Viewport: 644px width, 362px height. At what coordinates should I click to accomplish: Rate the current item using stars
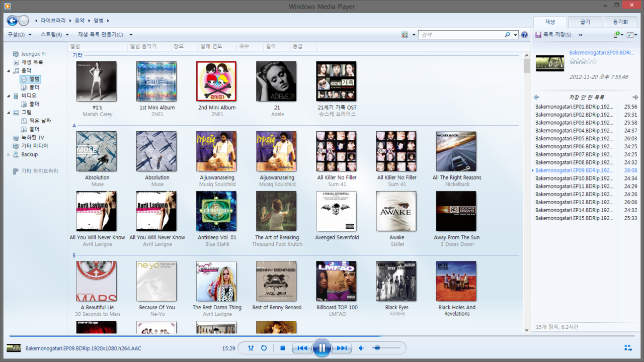[x=584, y=61]
